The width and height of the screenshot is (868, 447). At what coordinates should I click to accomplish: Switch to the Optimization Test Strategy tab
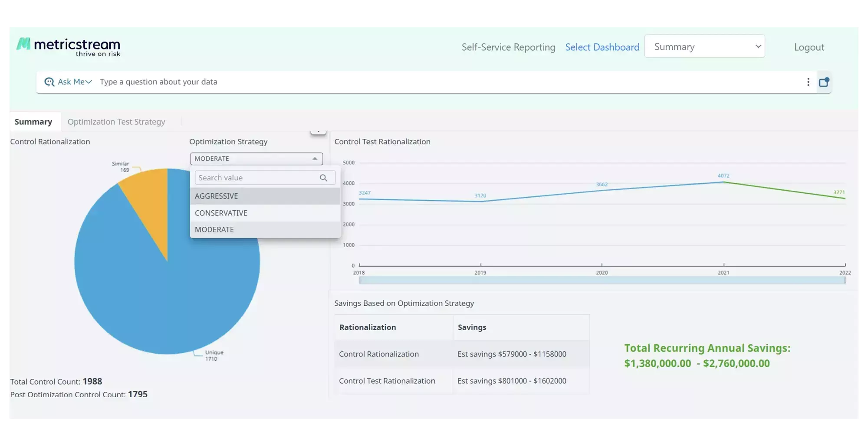(x=116, y=121)
